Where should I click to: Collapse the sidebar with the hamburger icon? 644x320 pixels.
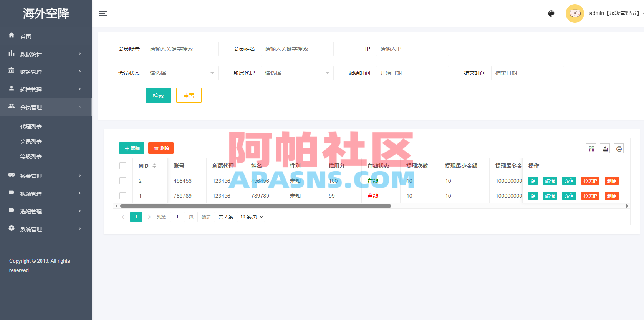tap(103, 13)
